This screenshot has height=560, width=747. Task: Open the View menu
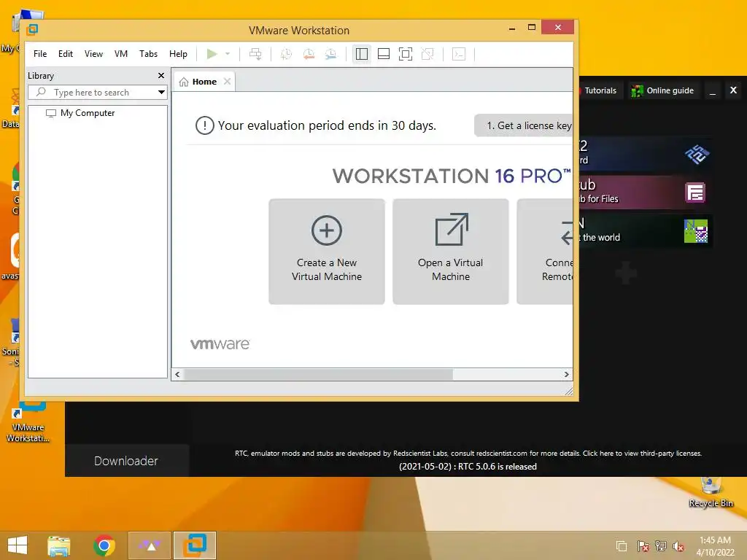93,54
